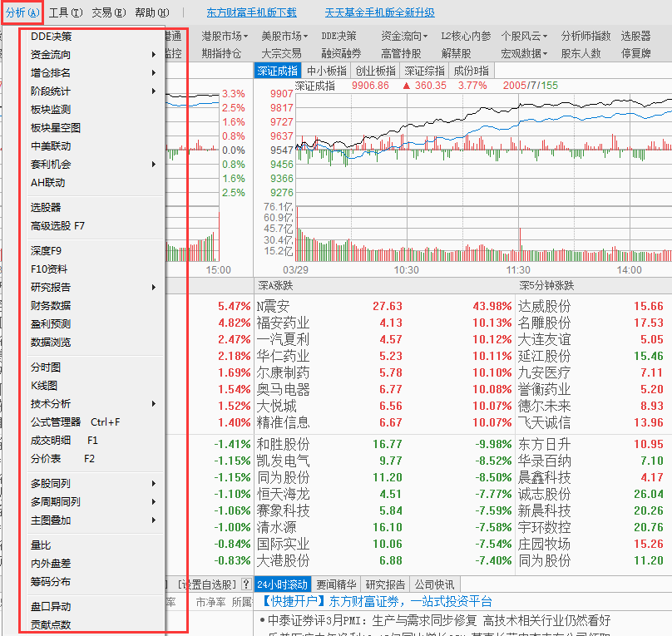Image resolution: width=672 pixels, height=636 pixels.
Task: Switch to the 中小板指 tab
Action: point(327,71)
